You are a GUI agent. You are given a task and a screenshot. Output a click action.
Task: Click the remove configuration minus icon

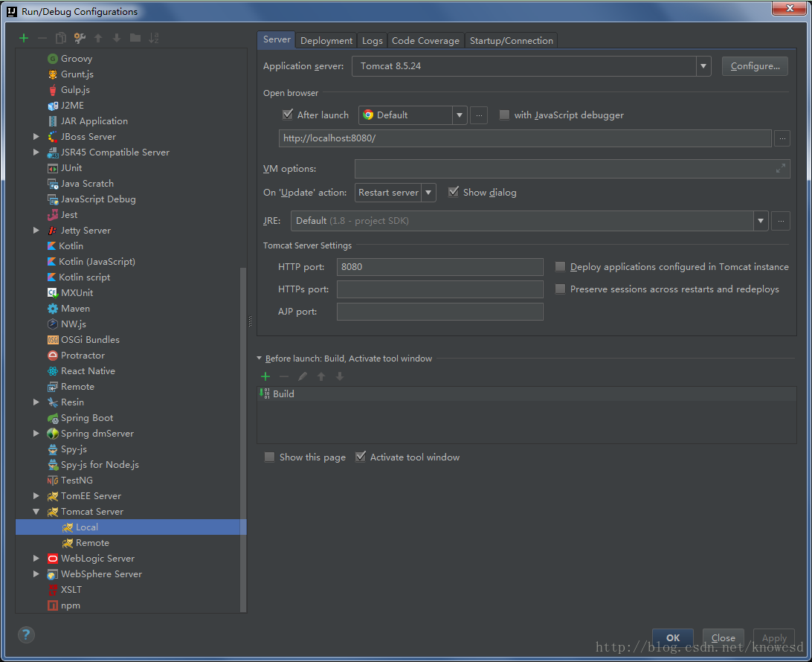pos(42,38)
